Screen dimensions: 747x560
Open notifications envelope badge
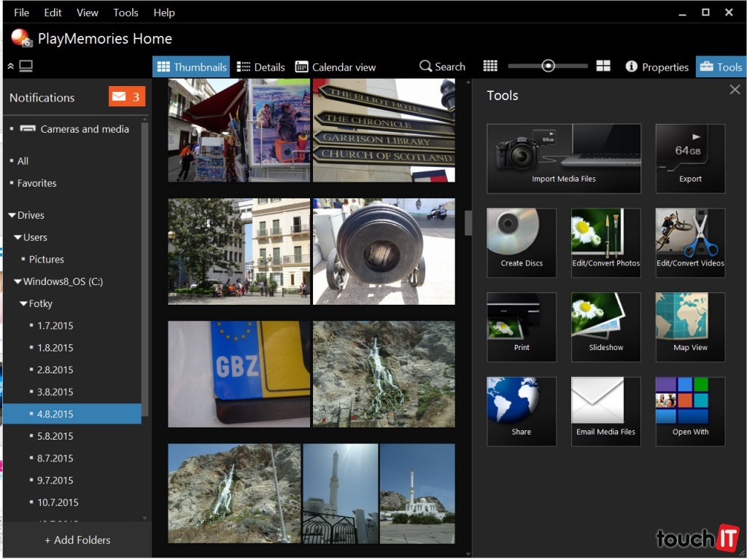click(x=127, y=97)
